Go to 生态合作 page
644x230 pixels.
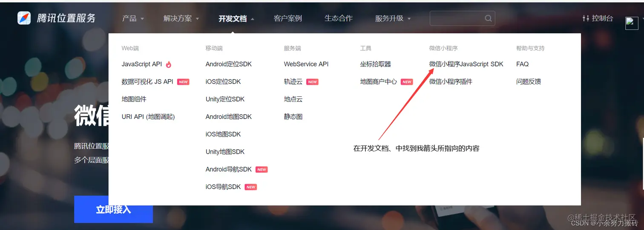coord(339,18)
